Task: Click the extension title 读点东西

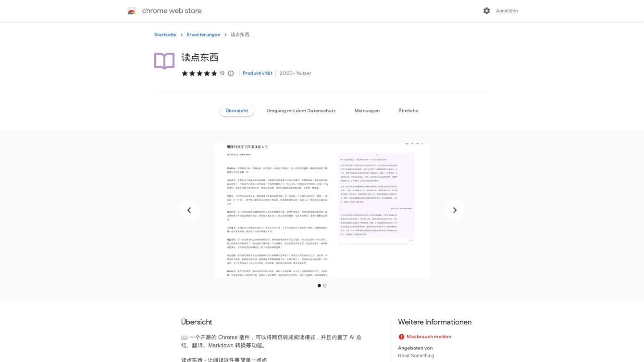Action: pos(200,58)
